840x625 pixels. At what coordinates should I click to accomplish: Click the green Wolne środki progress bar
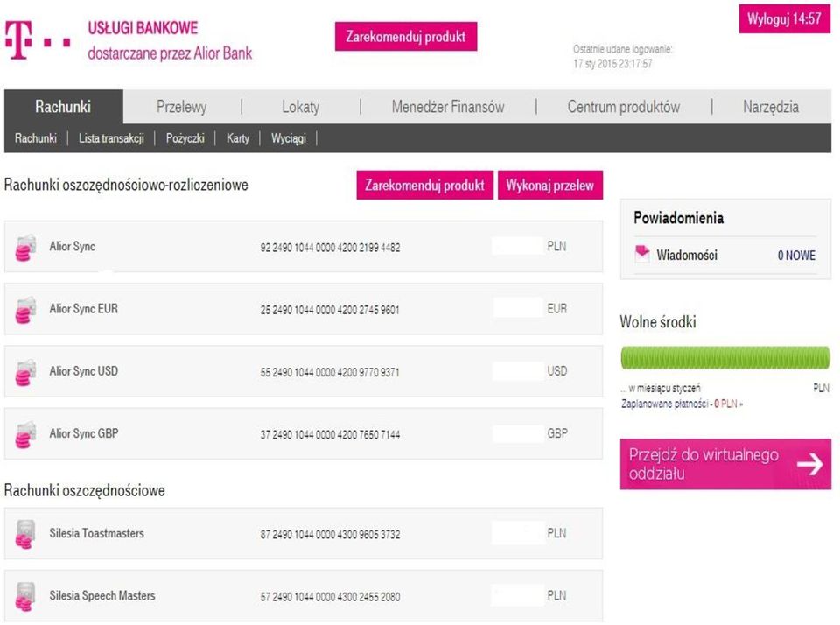pyautogui.click(x=725, y=357)
